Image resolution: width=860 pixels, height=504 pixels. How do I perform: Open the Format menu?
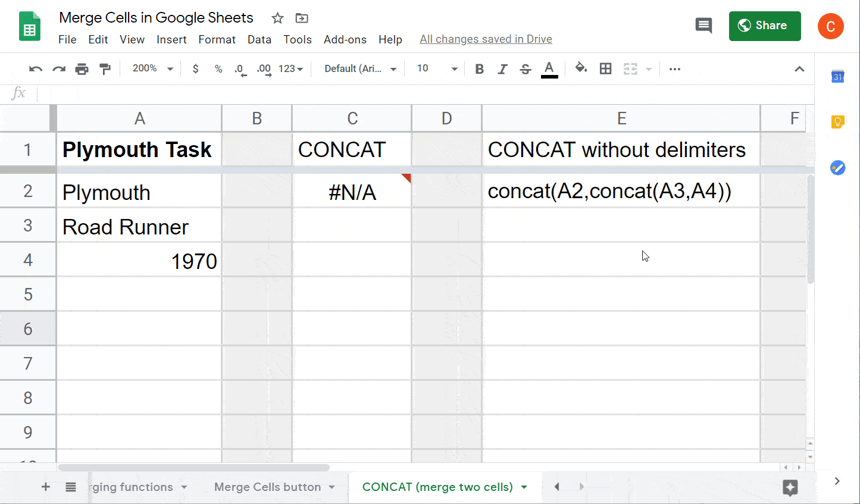coord(217,39)
